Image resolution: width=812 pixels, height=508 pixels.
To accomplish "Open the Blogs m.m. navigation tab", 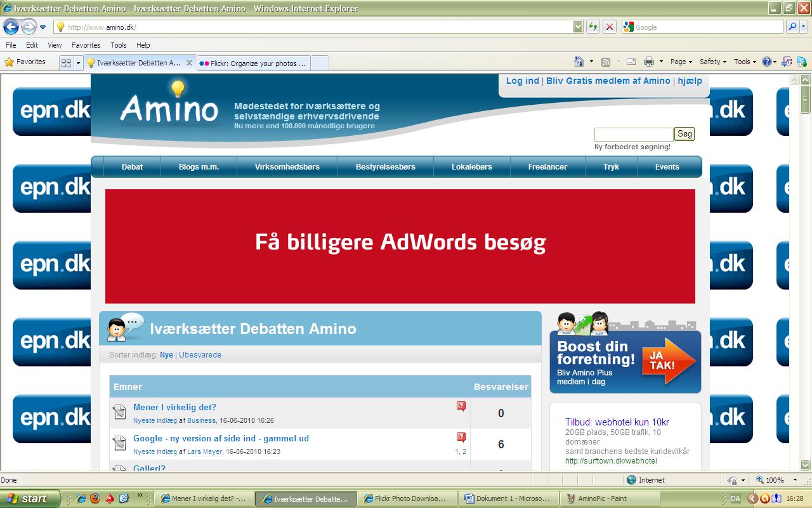I will [199, 167].
